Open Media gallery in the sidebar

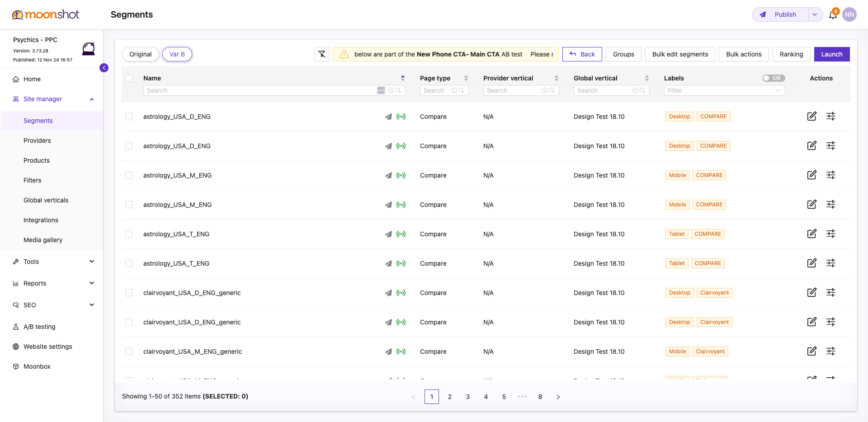[x=43, y=240]
